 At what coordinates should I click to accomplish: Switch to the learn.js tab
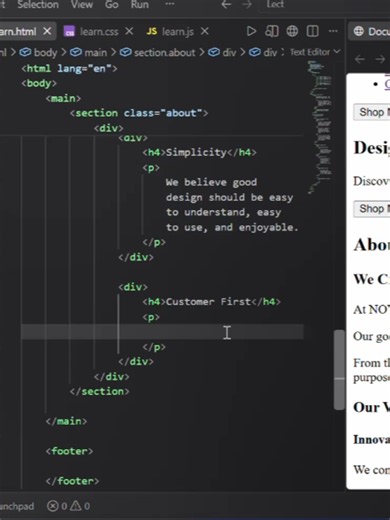click(x=178, y=32)
